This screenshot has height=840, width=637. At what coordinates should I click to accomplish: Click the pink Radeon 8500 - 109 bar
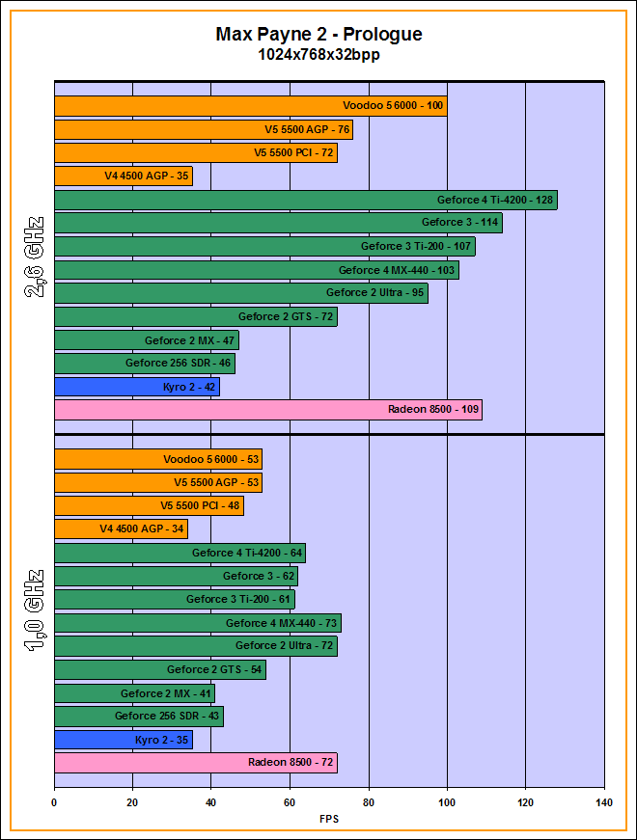coord(268,410)
